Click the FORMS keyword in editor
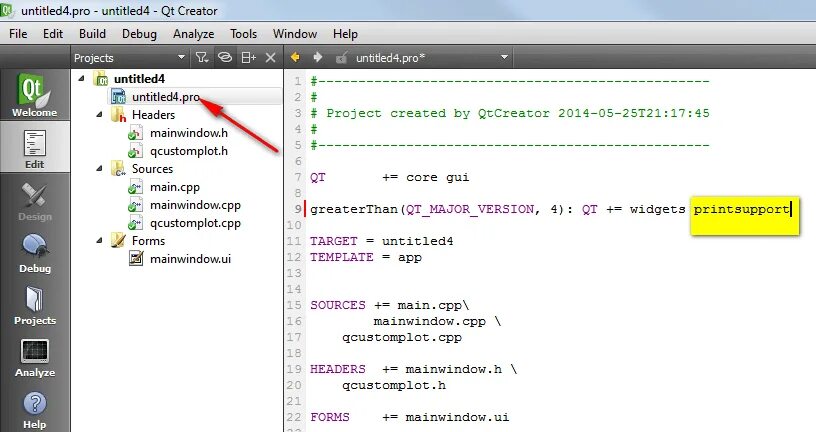The image size is (816, 432). (330, 417)
